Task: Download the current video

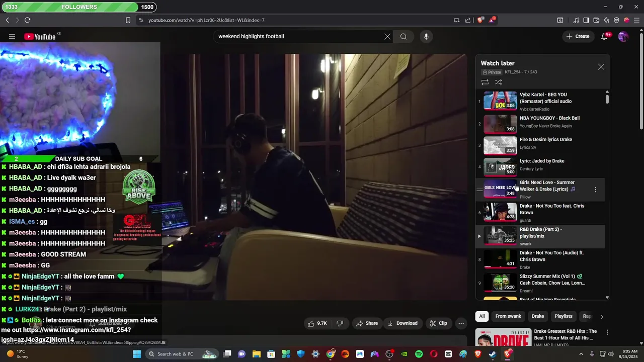Action: [x=403, y=323]
